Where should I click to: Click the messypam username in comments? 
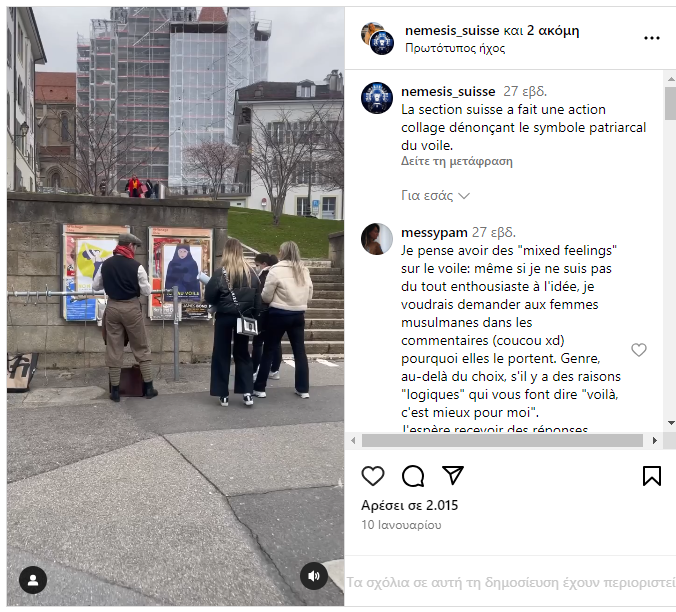[x=434, y=233]
